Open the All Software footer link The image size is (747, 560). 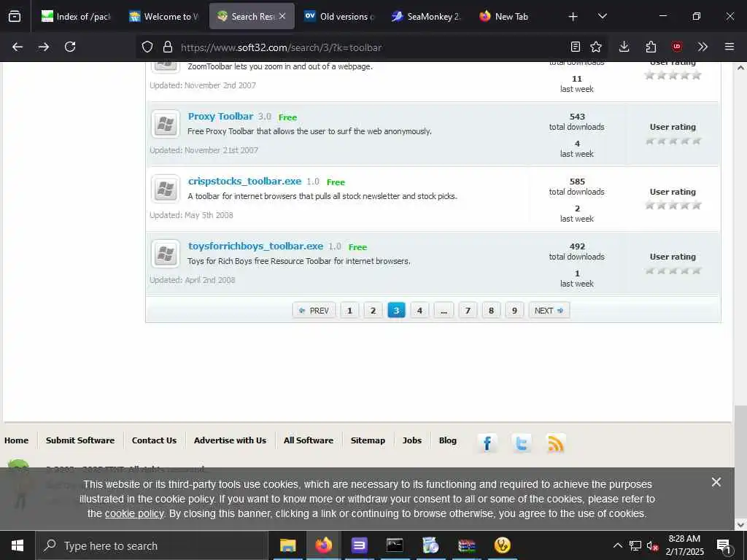[309, 440]
